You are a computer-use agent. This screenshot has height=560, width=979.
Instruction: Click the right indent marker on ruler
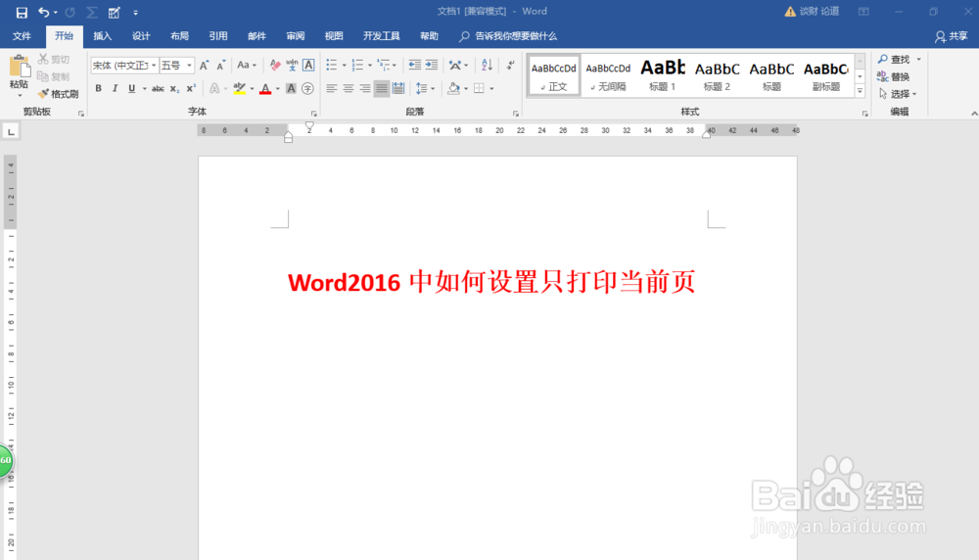click(706, 133)
